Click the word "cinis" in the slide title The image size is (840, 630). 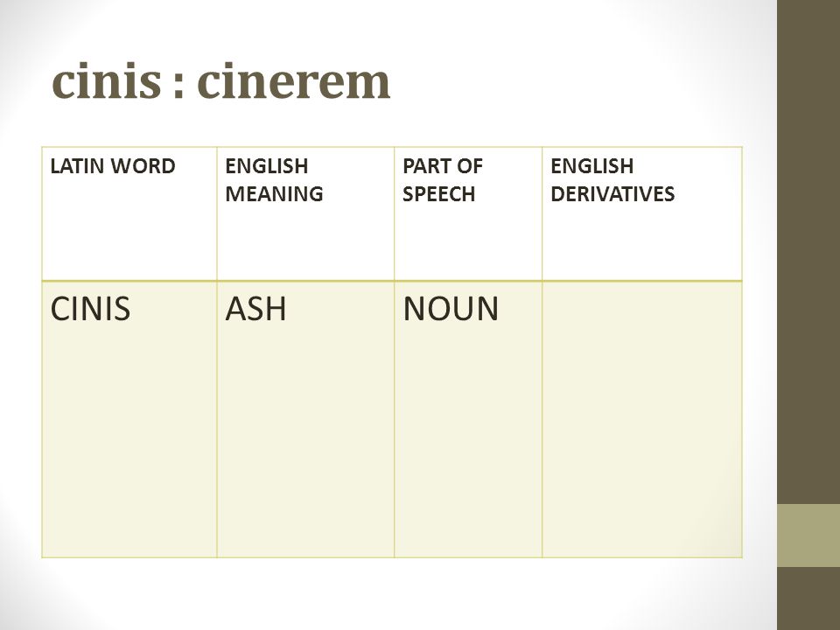(106, 81)
